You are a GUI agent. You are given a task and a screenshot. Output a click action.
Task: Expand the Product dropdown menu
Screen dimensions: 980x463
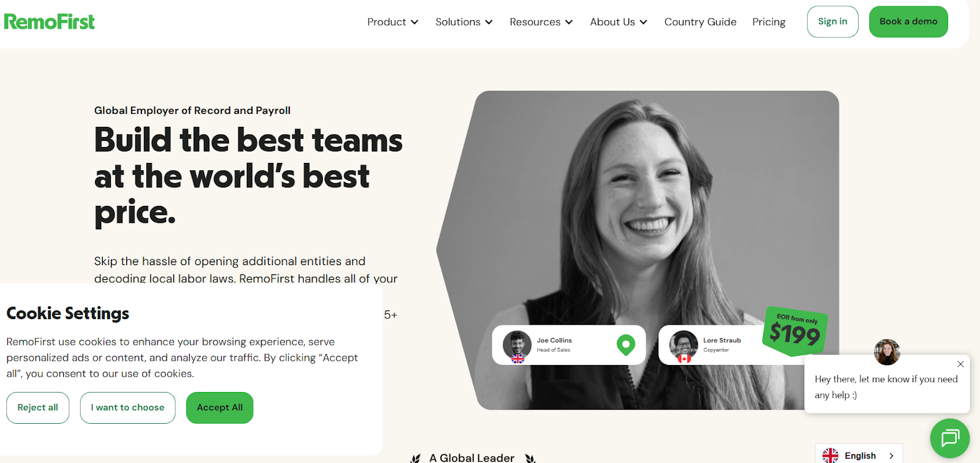[x=393, y=22]
